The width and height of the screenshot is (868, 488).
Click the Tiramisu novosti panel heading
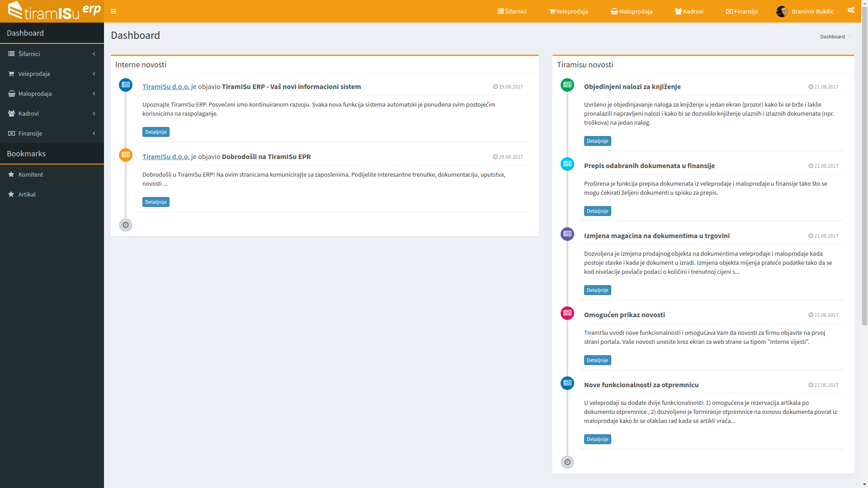(x=585, y=65)
